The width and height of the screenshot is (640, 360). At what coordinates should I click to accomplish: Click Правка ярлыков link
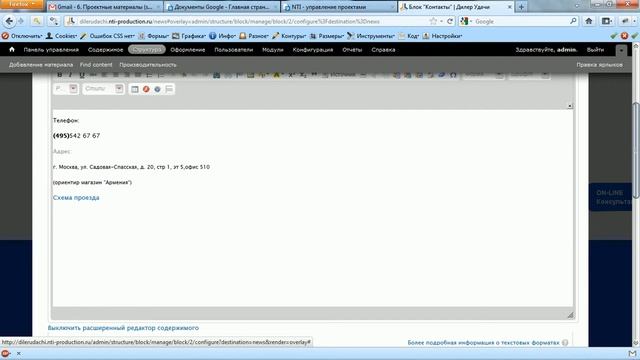coord(600,65)
